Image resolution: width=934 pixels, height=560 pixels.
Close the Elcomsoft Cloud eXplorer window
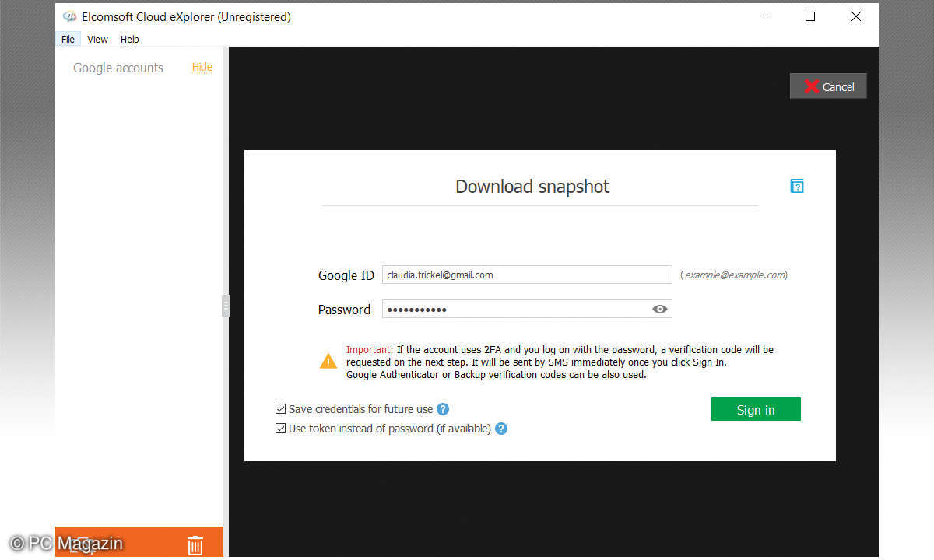point(856,16)
